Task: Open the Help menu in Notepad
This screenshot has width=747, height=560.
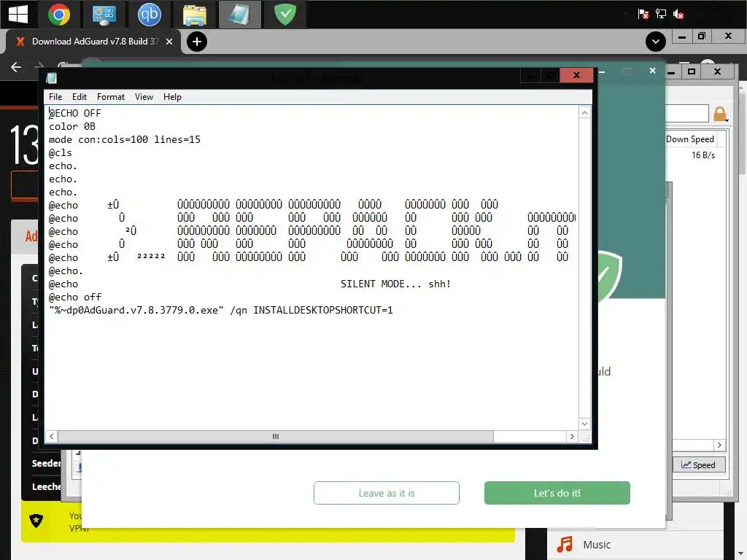Action: pyautogui.click(x=172, y=97)
